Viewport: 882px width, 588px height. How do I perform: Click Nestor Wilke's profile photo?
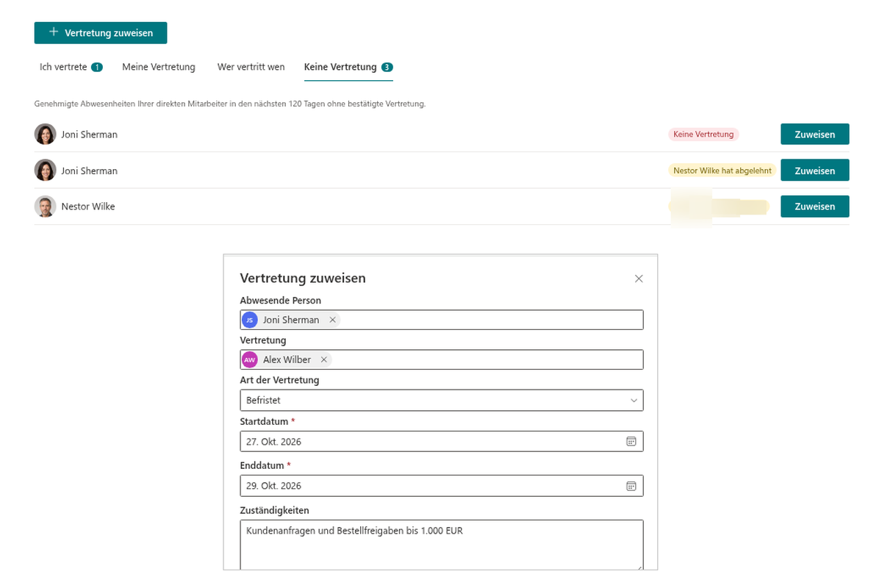click(45, 207)
